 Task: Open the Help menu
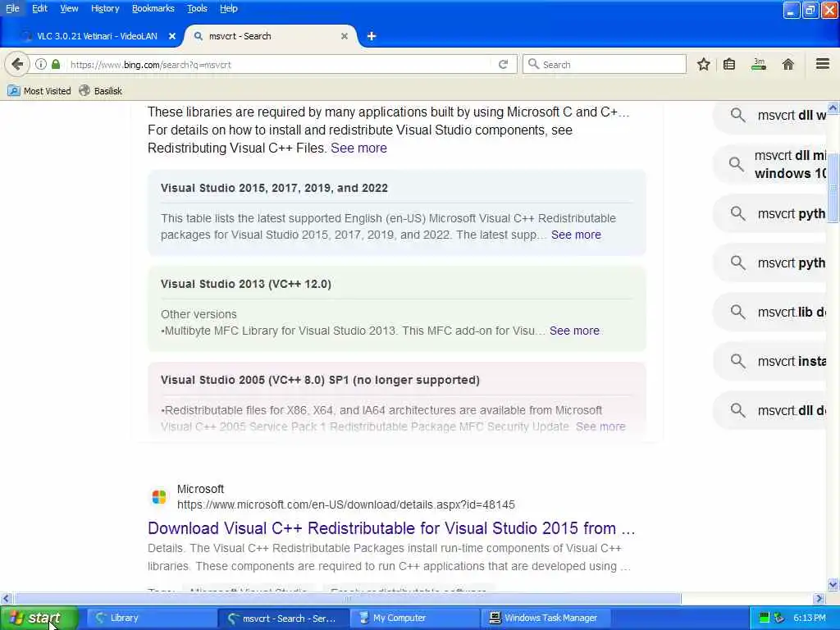coord(228,8)
